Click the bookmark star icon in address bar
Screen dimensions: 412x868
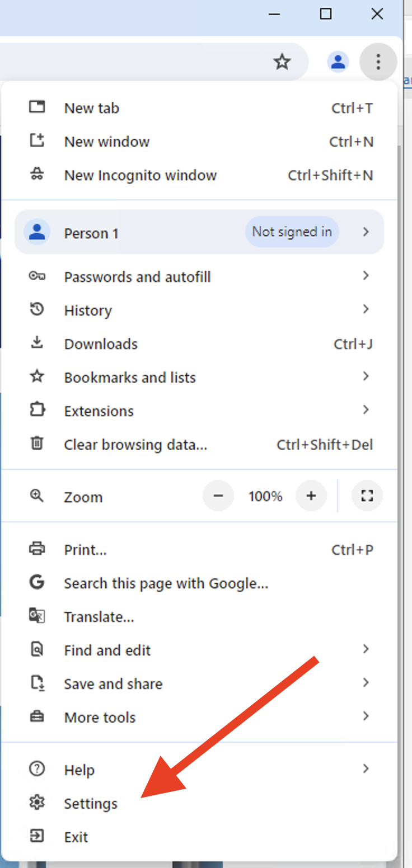(x=282, y=62)
